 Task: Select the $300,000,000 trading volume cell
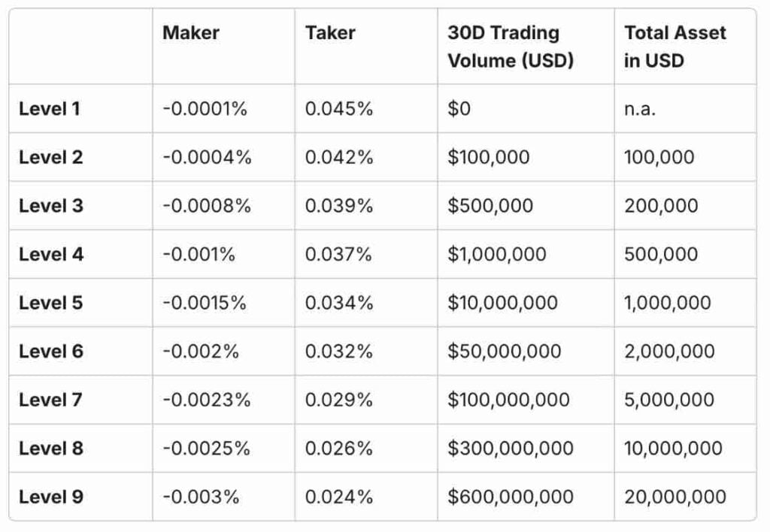pyautogui.click(x=511, y=449)
